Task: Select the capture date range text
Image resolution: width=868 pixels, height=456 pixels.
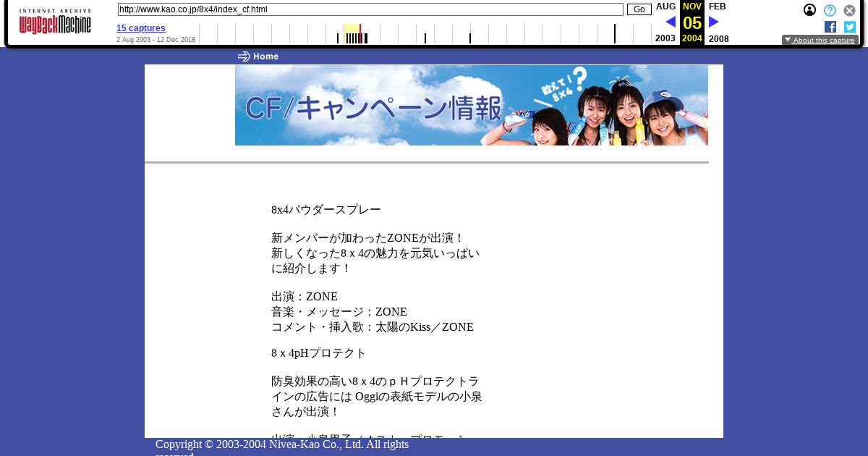Action: click(156, 40)
